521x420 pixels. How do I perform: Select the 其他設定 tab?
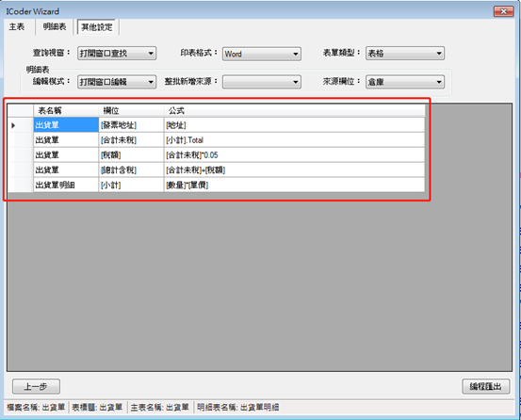pyautogui.click(x=97, y=27)
